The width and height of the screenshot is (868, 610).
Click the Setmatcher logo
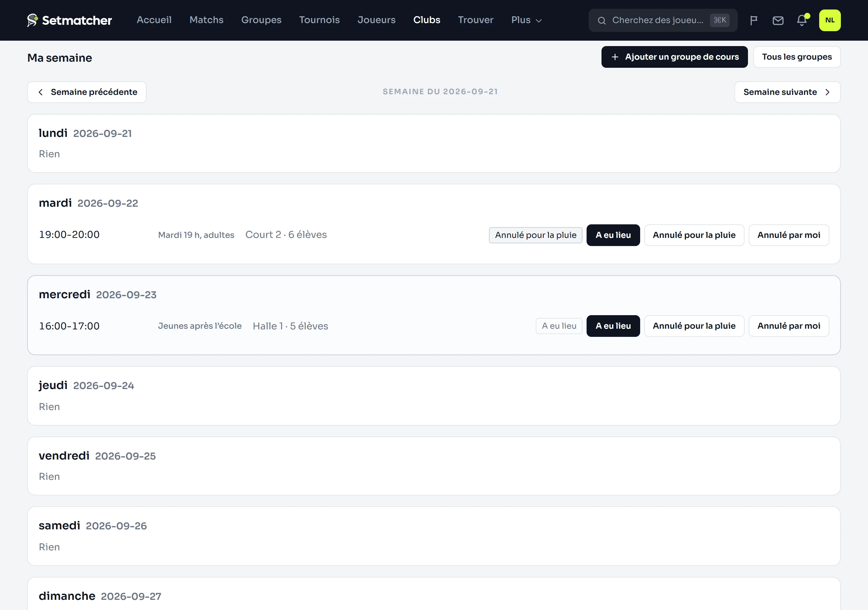click(70, 20)
